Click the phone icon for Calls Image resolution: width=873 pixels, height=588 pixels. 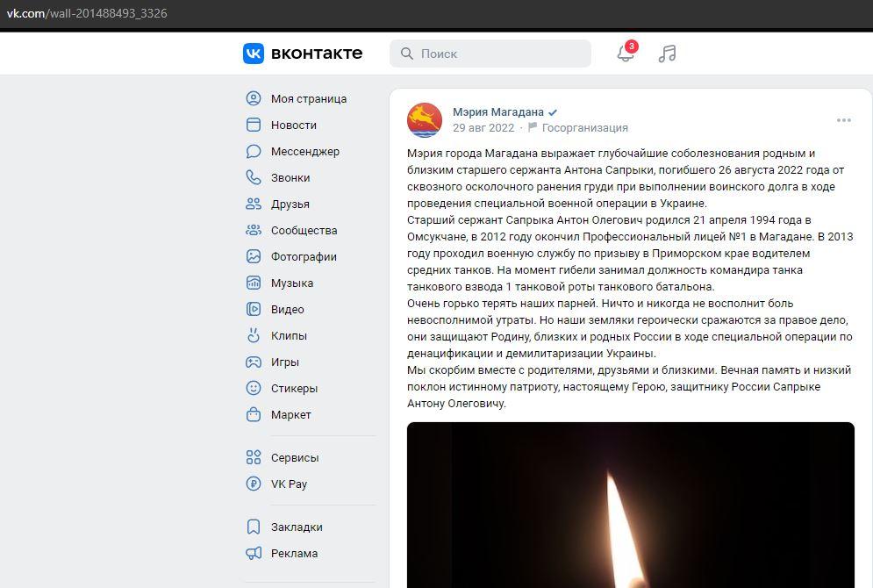254,177
